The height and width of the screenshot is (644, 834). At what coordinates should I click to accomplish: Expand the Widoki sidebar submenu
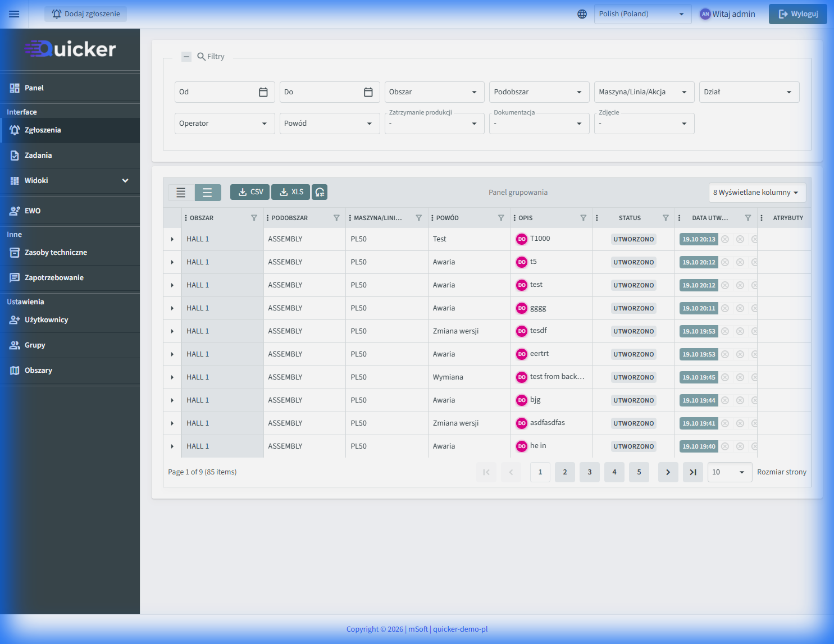pyautogui.click(x=125, y=181)
